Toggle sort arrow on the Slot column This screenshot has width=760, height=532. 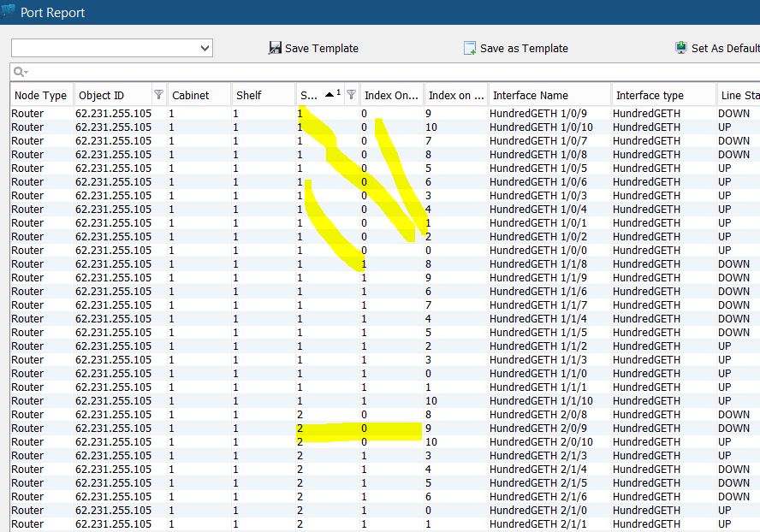[x=330, y=94]
